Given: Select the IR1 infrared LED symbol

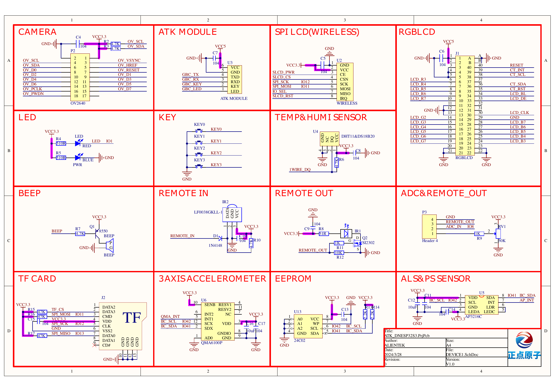Looking at the screenshot, I should pyautogui.click(x=346, y=234).
